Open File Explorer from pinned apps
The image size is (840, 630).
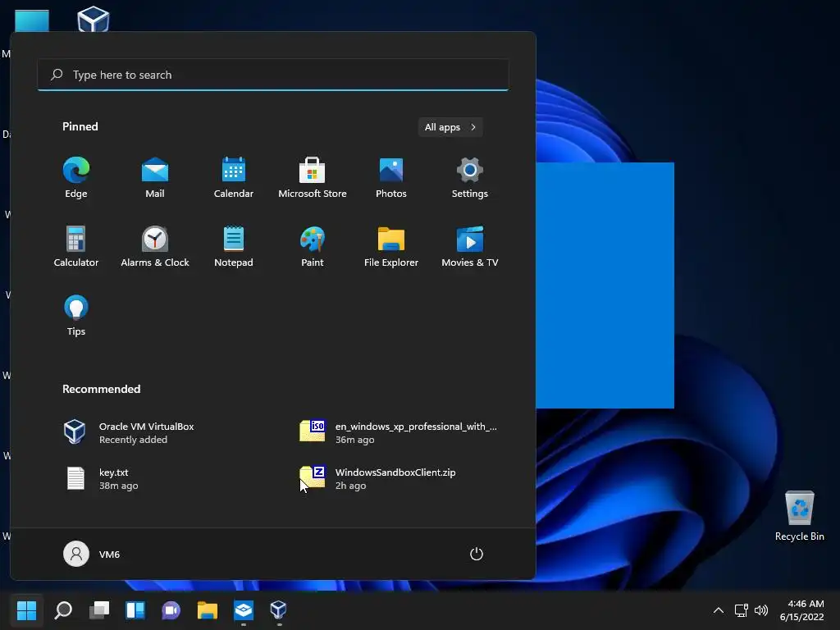point(391,246)
